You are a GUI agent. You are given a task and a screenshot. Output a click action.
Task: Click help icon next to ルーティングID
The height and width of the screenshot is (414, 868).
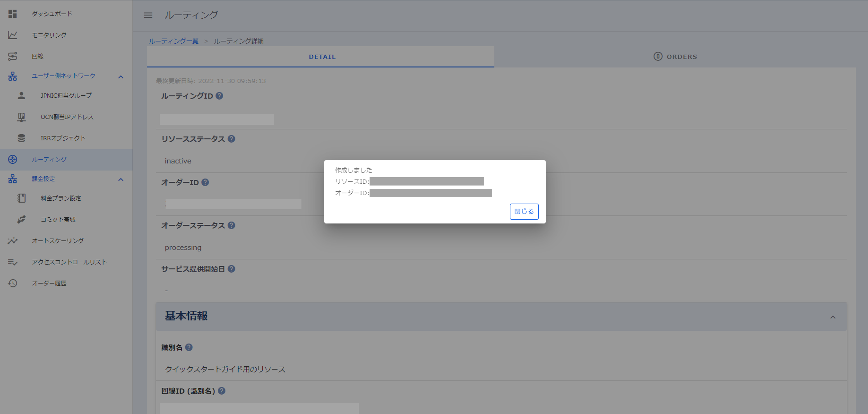pyautogui.click(x=219, y=96)
